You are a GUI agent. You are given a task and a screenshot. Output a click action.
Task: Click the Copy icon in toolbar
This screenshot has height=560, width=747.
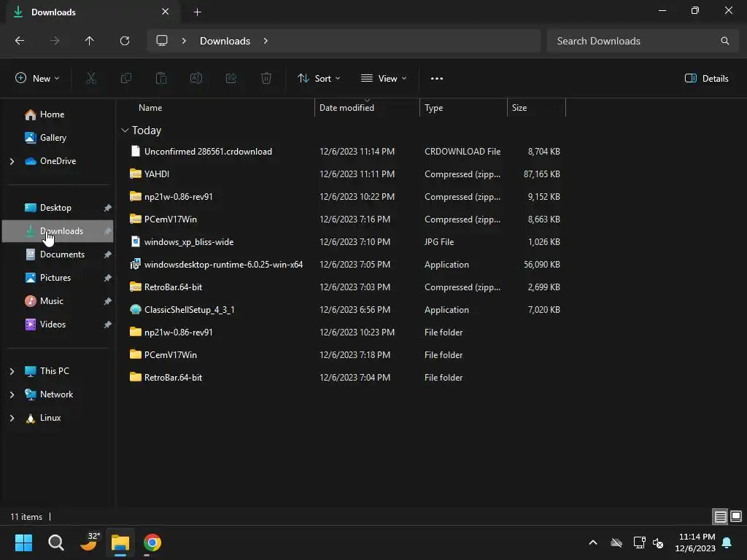125,78
